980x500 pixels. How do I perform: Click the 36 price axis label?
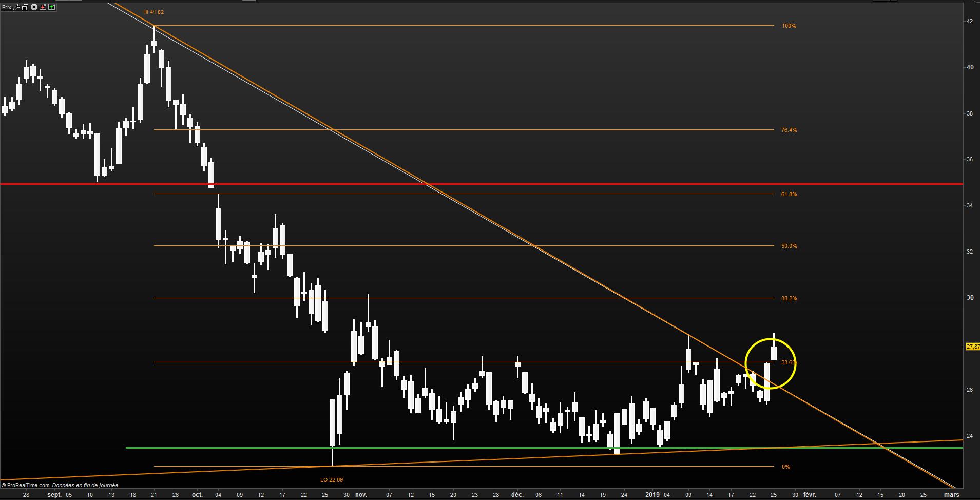970,159
